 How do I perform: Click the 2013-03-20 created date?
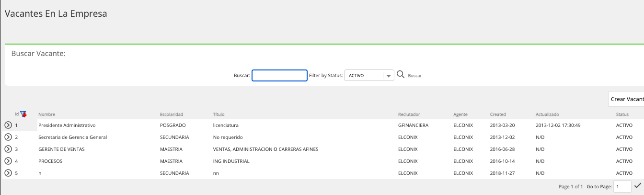click(x=502, y=125)
